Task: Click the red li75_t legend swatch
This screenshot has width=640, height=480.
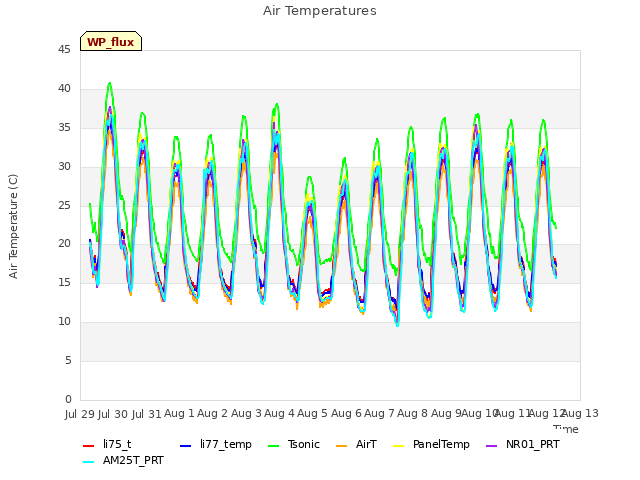Action: coord(88,446)
